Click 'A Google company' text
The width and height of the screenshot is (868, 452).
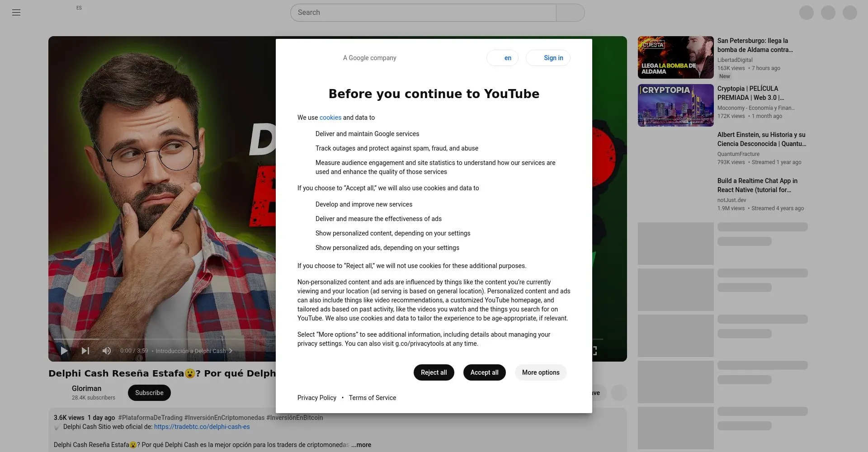pos(369,58)
